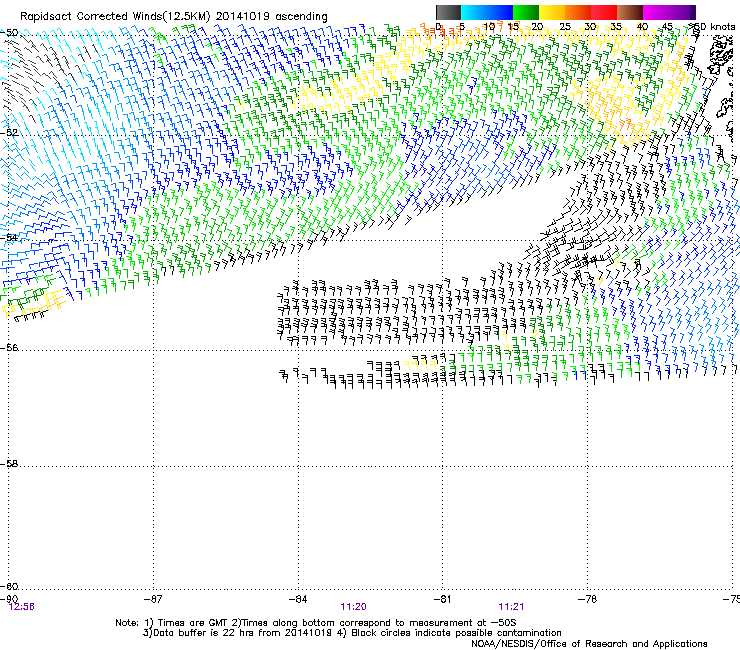Click the date '20141019 ascending' in title
The height and width of the screenshot is (650, 740).
point(271,17)
